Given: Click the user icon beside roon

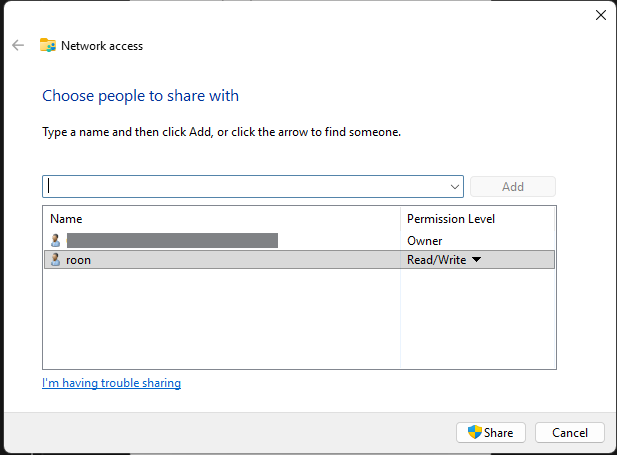Looking at the screenshot, I should (55, 259).
